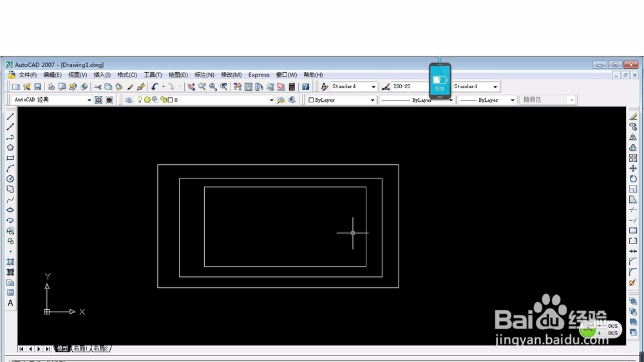This screenshot has height=362, width=644.
Task: Click the Layer Previous icon
Action: point(292,100)
